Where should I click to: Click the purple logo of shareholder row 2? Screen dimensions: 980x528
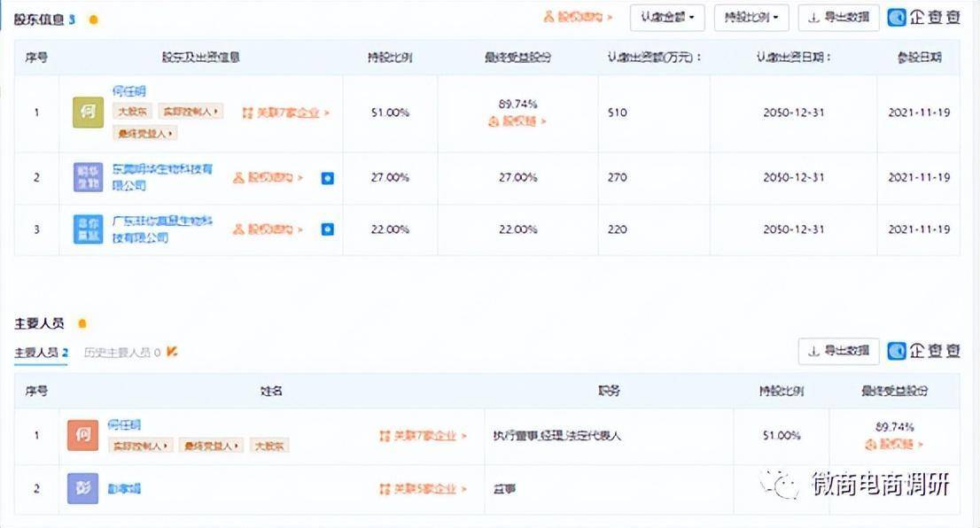tap(87, 177)
